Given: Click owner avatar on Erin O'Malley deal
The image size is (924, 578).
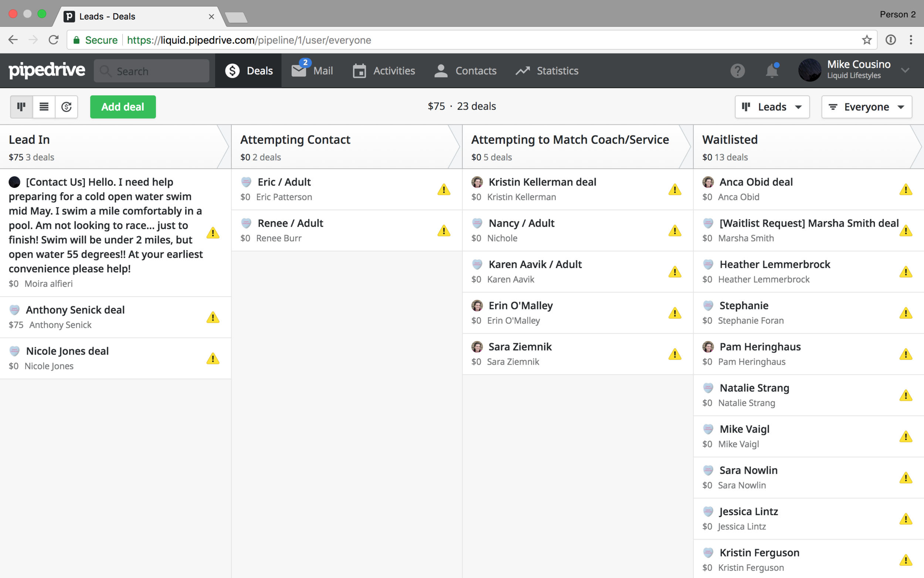Looking at the screenshot, I should coord(477,305).
